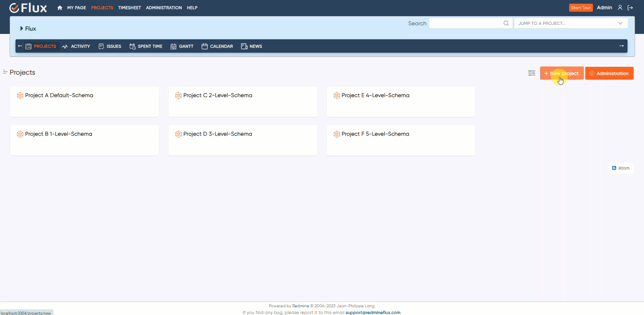Open the Gantt chart icon
The width and height of the screenshot is (644, 315).
[173, 46]
